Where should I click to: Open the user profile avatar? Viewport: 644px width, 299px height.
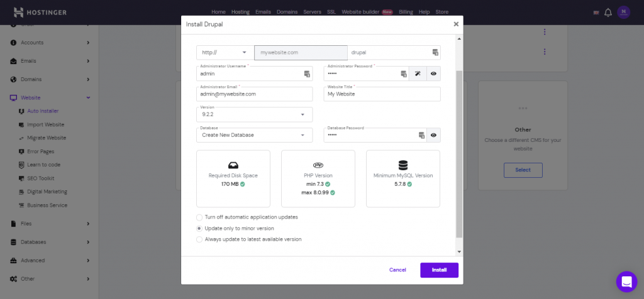pos(623,13)
